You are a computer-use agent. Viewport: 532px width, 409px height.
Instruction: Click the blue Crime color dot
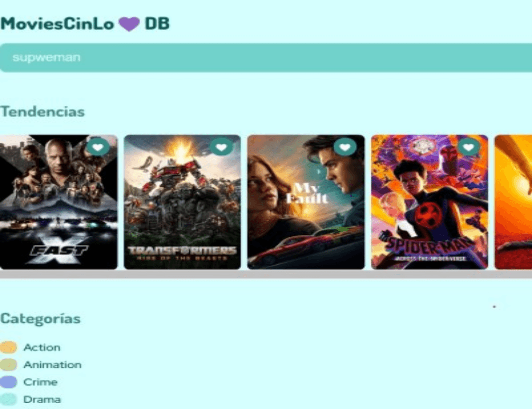pyautogui.click(x=8, y=382)
